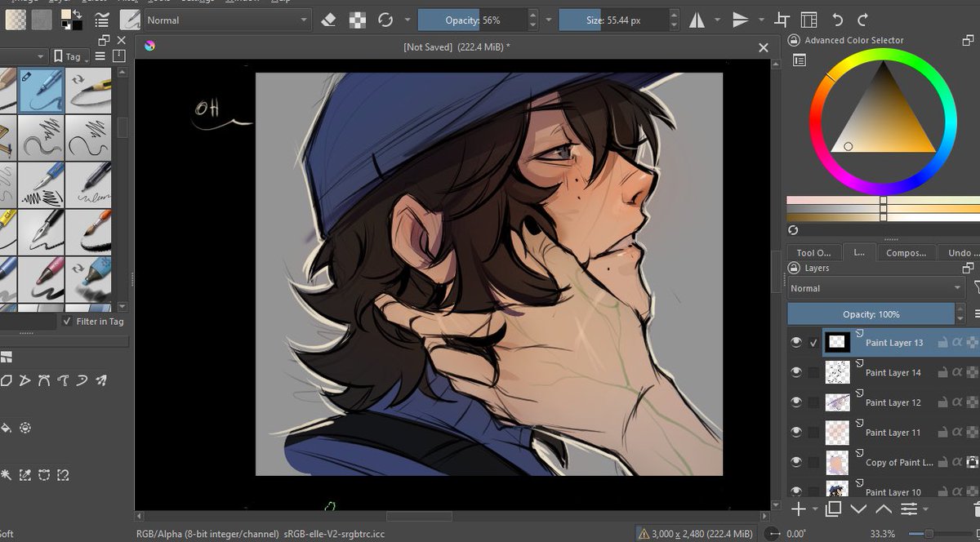980x542 pixels.
Task: Toggle alpha inheritance on Paint Layer 12
Action: (x=958, y=402)
